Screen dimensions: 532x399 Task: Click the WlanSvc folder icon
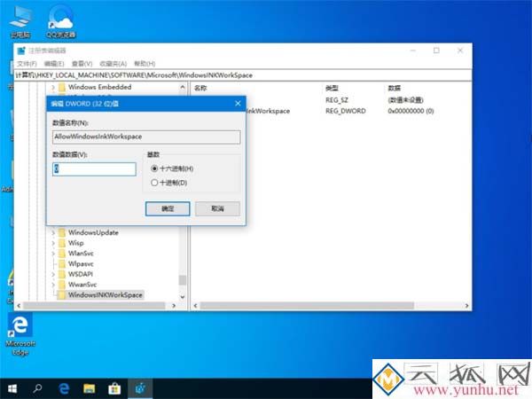62,254
